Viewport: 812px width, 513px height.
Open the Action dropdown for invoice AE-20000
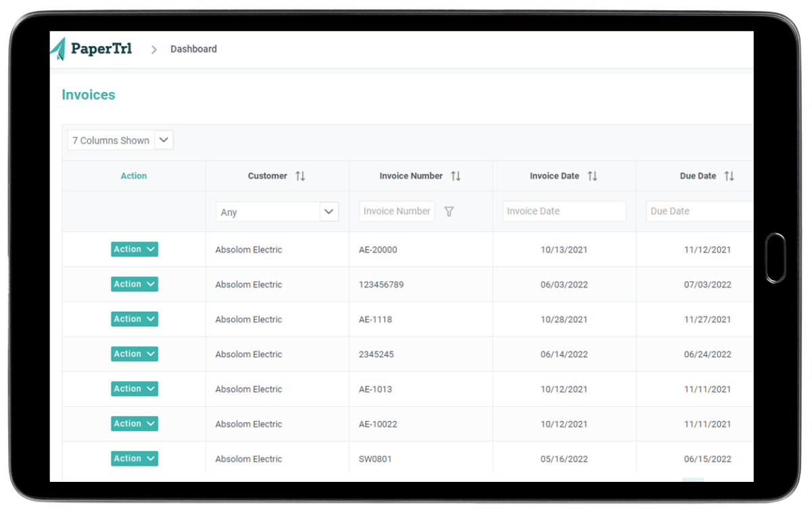[x=134, y=249]
